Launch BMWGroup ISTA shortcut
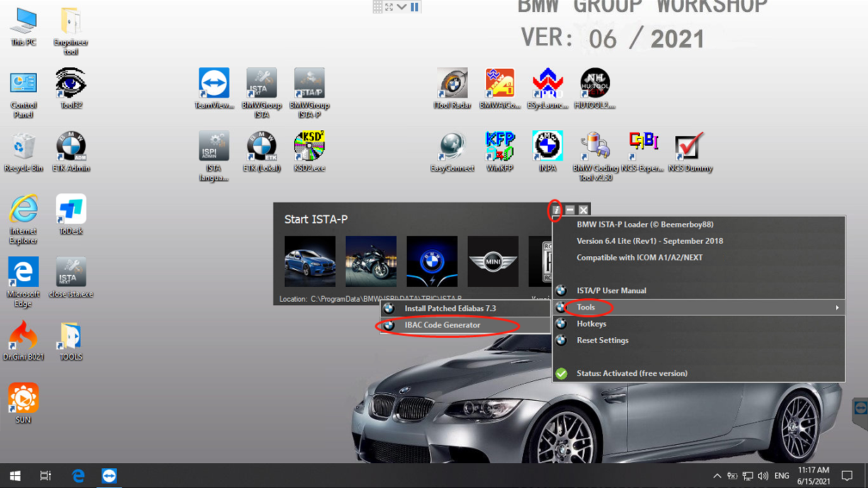The height and width of the screenshot is (488, 868). click(x=261, y=93)
